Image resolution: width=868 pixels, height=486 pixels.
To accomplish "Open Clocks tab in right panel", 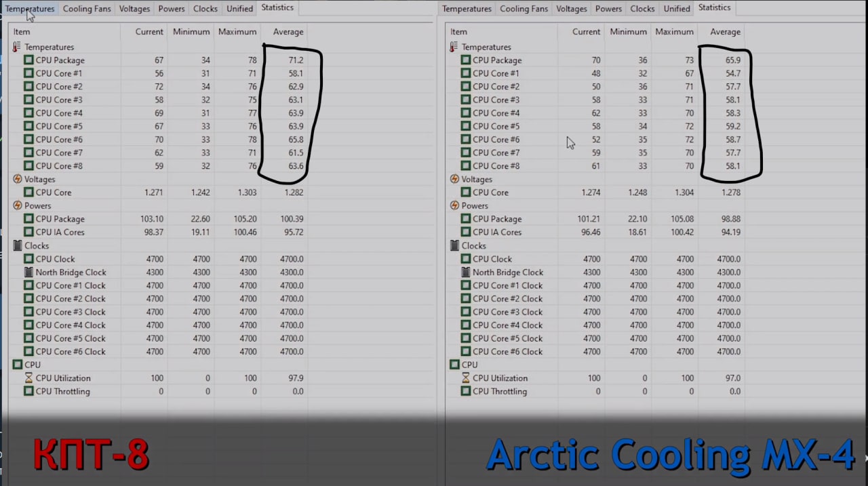I will tap(642, 9).
